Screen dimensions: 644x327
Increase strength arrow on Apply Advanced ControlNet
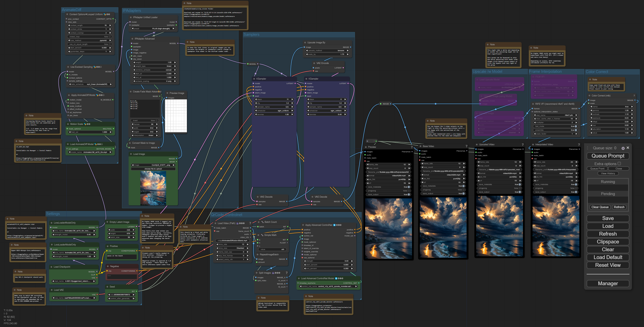coord(352,261)
